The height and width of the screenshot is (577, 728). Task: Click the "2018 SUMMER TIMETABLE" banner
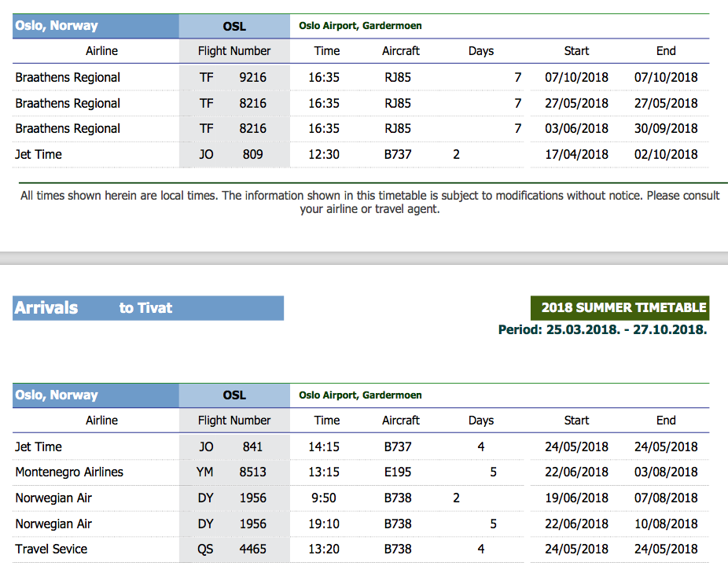click(620, 308)
